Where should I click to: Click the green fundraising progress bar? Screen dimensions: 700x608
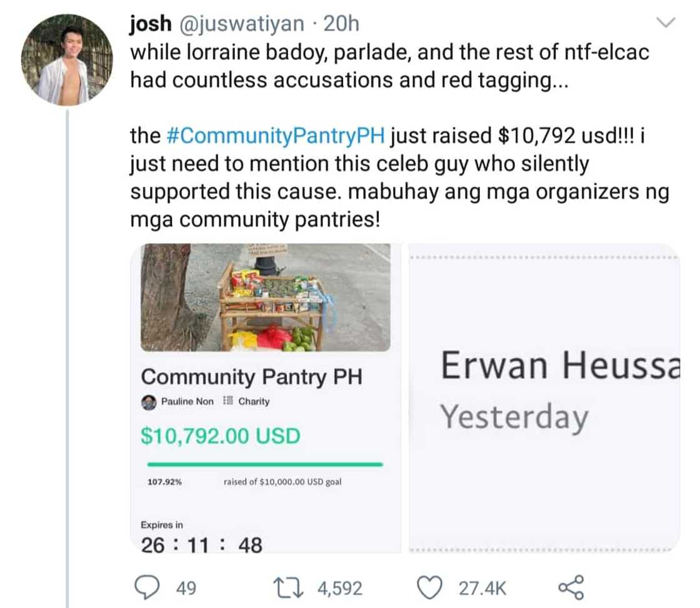265,464
